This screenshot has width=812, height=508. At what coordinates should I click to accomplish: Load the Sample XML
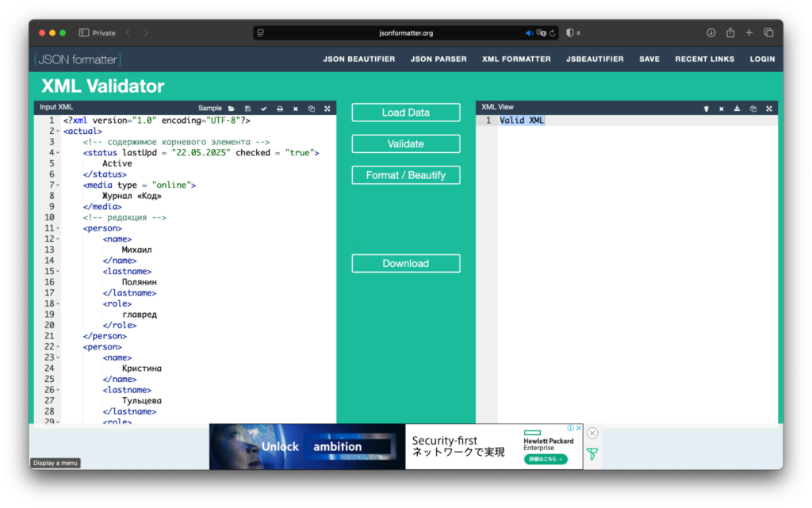209,109
